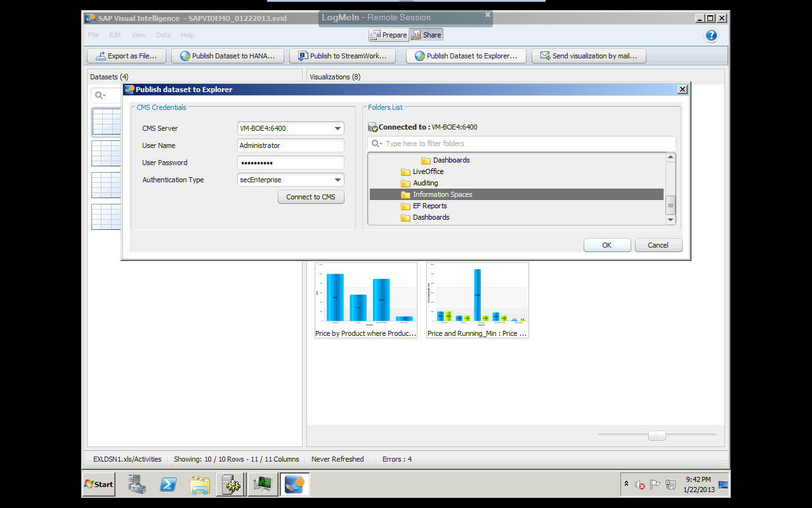The image size is (812, 508).
Task: Expand the CMS Server dropdown
Action: tap(338, 128)
